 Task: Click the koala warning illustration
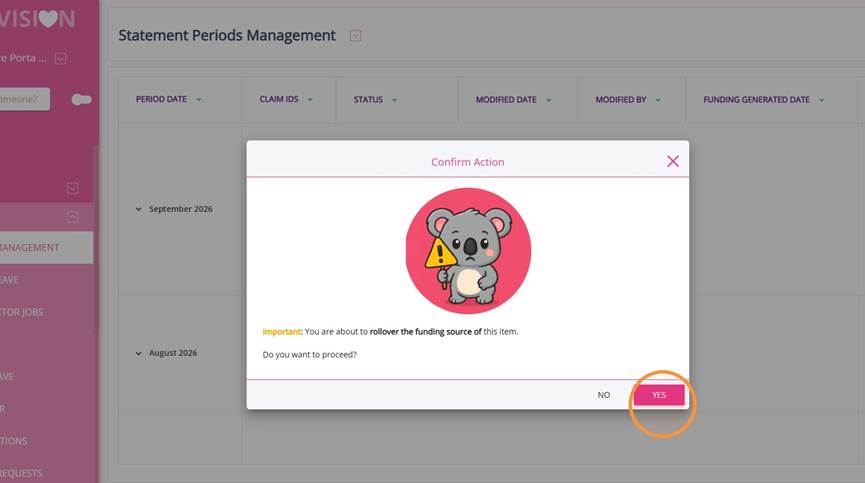[x=468, y=251]
